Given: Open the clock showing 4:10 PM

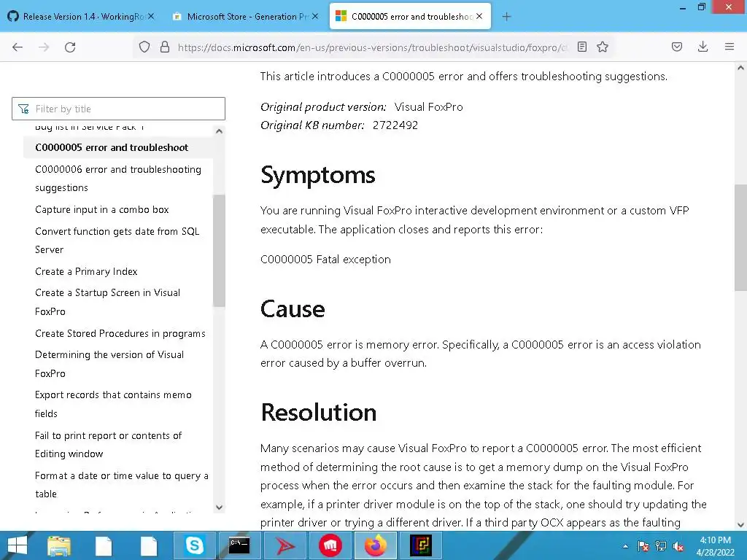Looking at the screenshot, I should coord(715,546).
